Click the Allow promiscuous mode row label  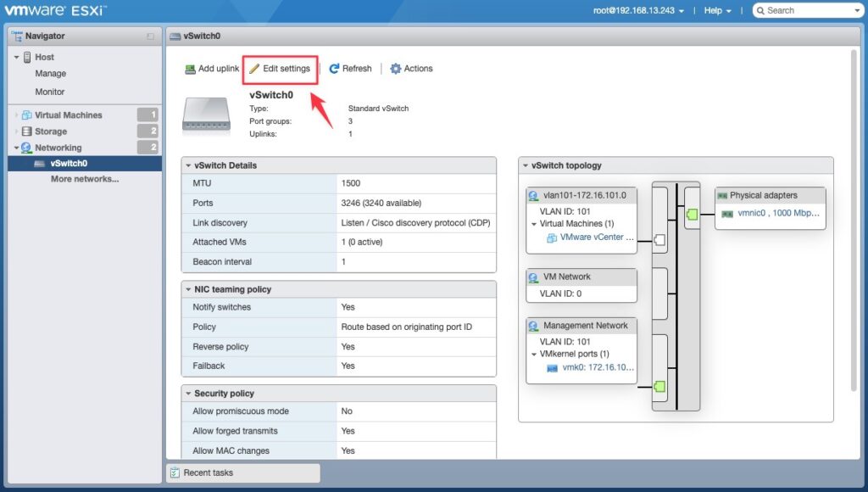pos(241,411)
